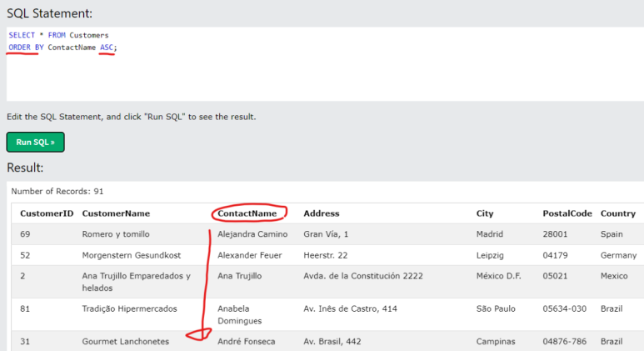Click CustomerID value 52
The width and height of the screenshot is (644, 351).
coord(25,255)
